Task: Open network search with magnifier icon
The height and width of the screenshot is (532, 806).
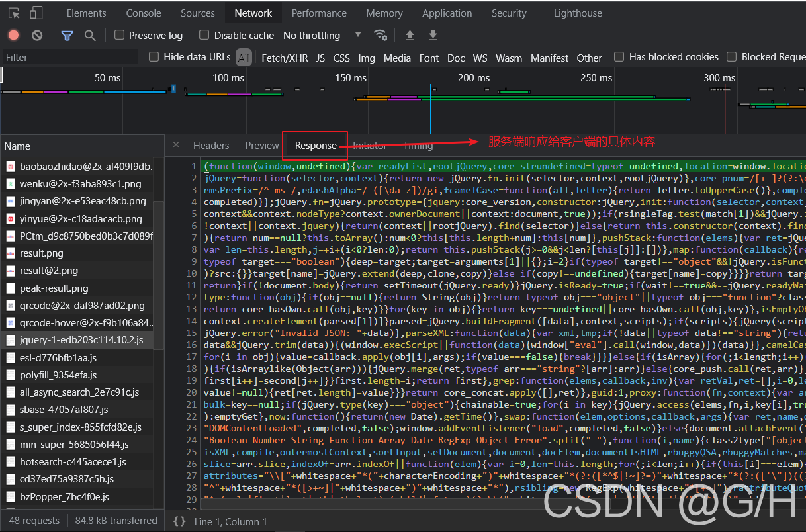Action: (x=90, y=35)
